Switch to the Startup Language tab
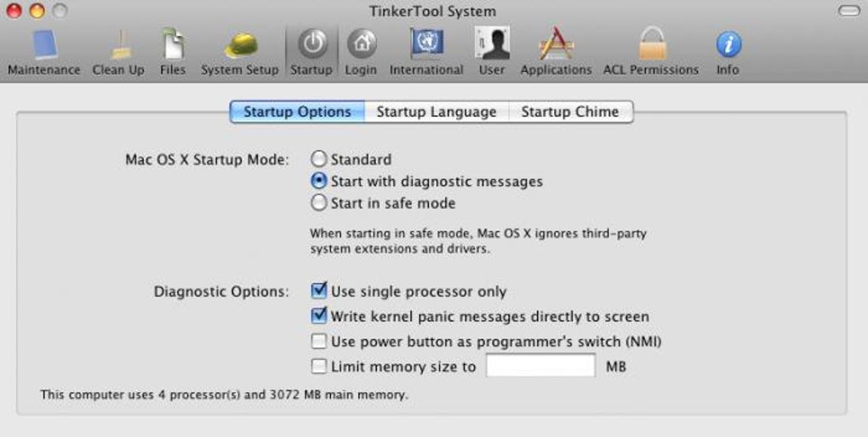The width and height of the screenshot is (868, 437). click(x=437, y=112)
